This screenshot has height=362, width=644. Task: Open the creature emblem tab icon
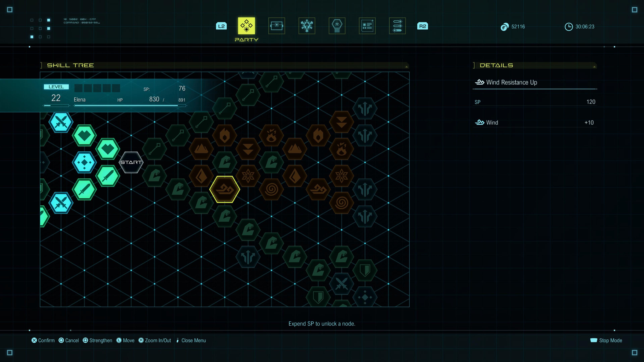307,26
